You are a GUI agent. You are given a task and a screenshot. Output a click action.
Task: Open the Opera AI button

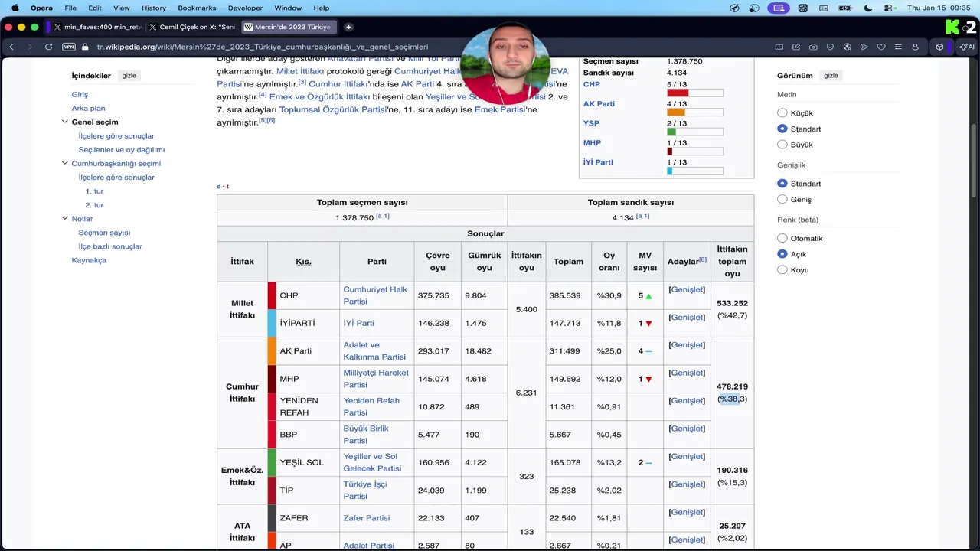pyautogui.click(x=966, y=47)
